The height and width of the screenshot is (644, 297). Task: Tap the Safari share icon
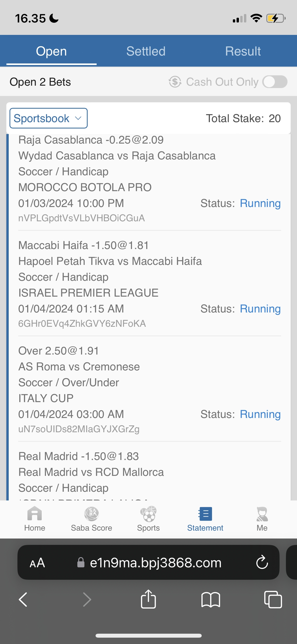[x=148, y=599]
